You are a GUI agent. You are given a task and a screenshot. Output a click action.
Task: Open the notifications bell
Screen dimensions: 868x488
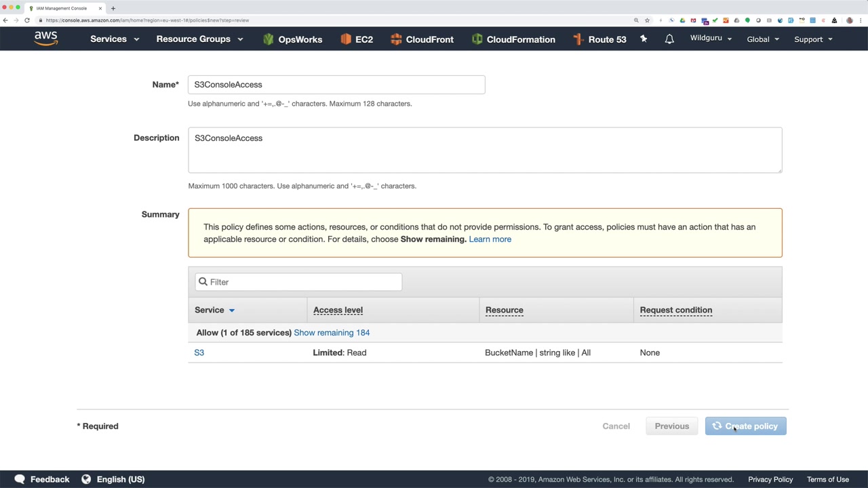pyautogui.click(x=669, y=39)
